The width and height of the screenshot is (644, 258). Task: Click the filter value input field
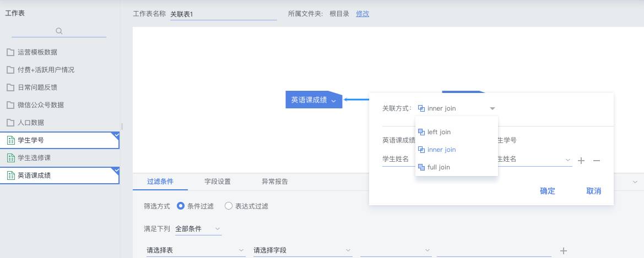tap(494, 250)
